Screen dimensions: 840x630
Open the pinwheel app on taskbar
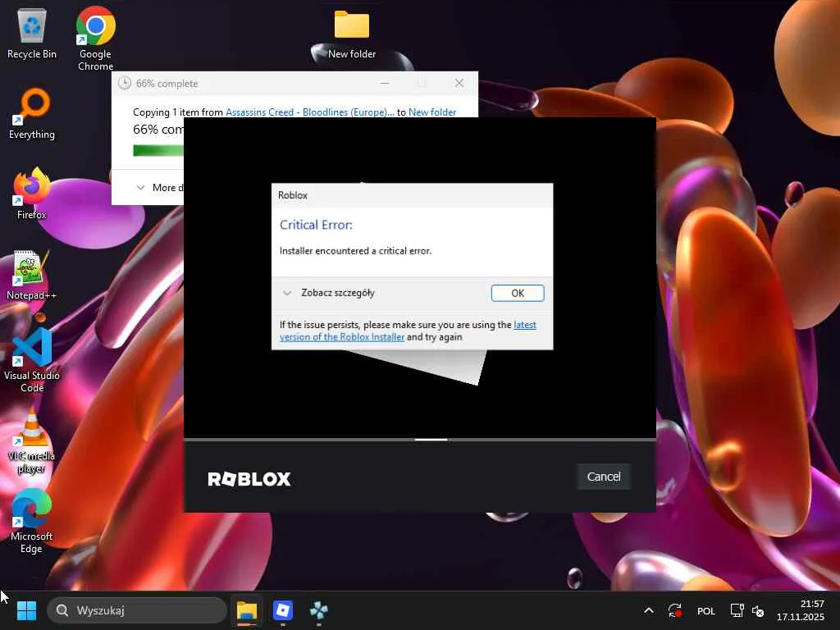pyautogui.click(x=319, y=610)
